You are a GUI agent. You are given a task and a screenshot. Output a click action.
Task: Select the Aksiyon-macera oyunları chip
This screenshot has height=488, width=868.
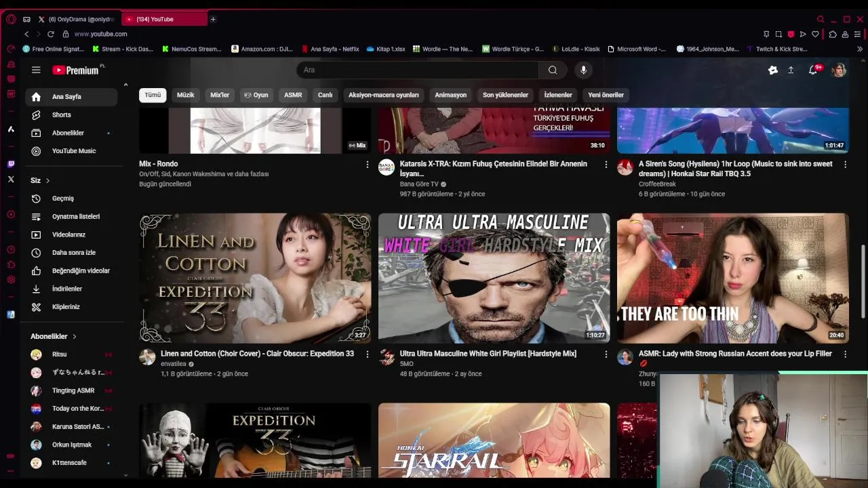pyautogui.click(x=384, y=95)
